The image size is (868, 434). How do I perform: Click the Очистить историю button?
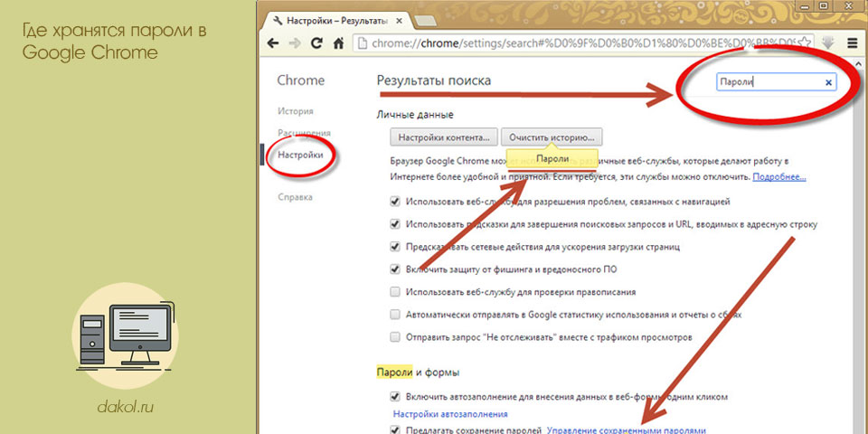pos(552,137)
